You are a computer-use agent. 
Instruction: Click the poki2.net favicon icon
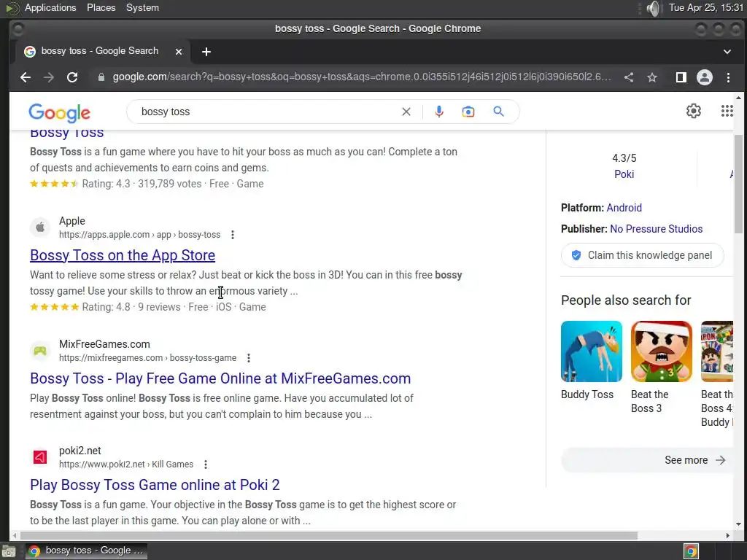click(x=40, y=457)
